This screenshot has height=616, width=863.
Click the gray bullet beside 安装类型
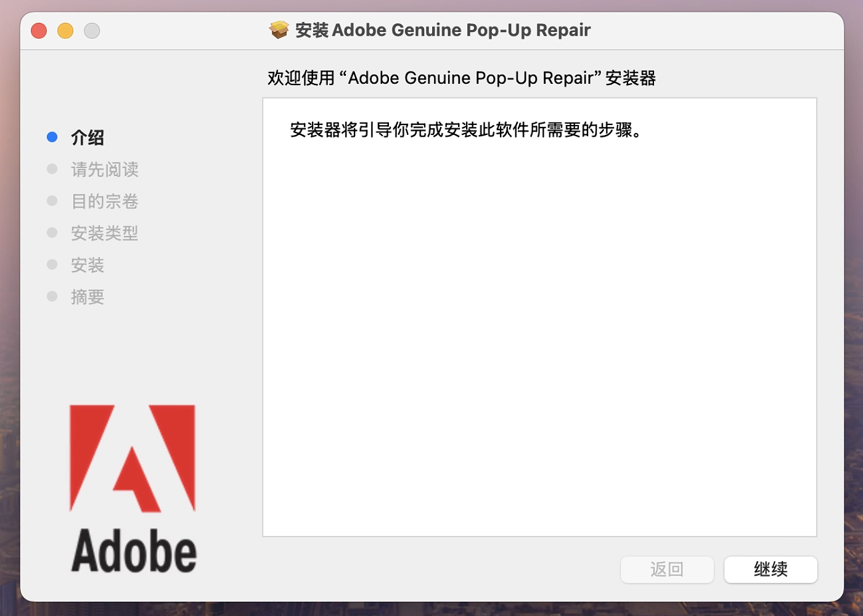(52, 233)
